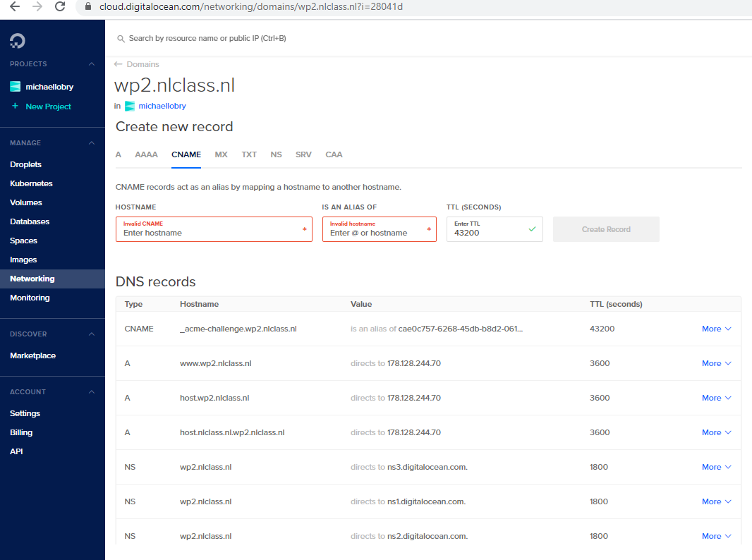Click the TTL (seconds) column header
The image size is (752, 560).
tap(616, 304)
